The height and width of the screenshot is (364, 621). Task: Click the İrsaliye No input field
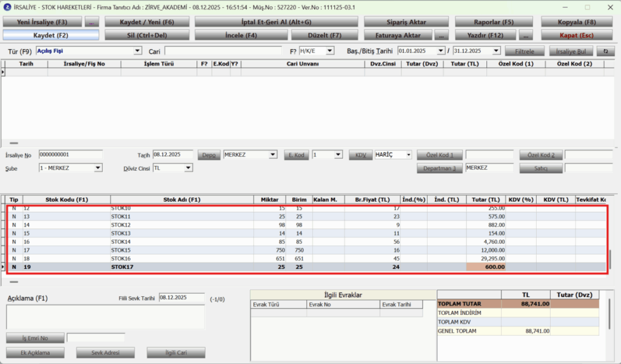pos(71,154)
